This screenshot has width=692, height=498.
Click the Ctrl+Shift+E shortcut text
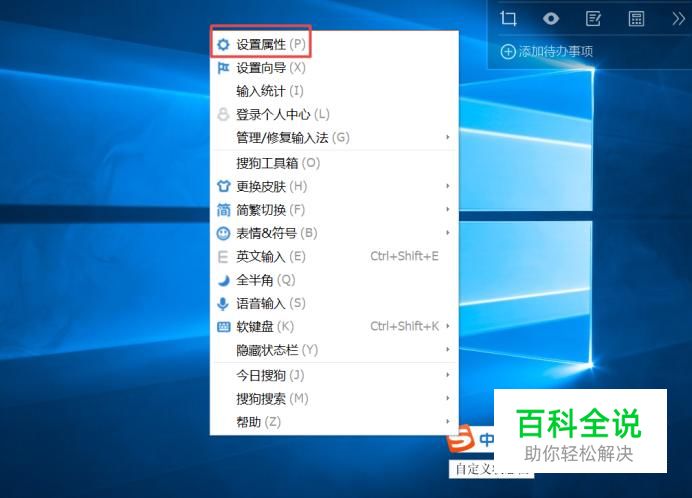(x=404, y=256)
